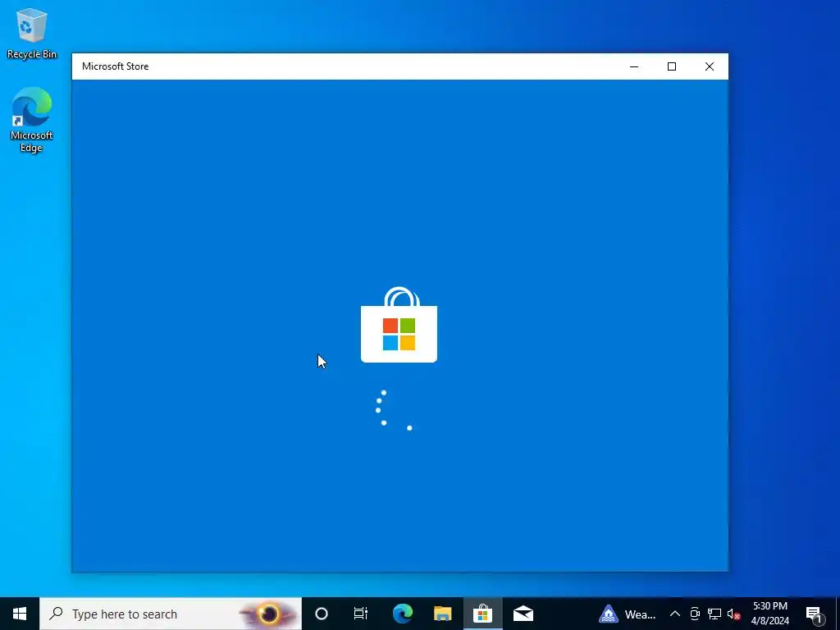Open the Weather widget on the taskbar
Image resolution: width=840 pixels, height=630 pixels.
[628, 614]
